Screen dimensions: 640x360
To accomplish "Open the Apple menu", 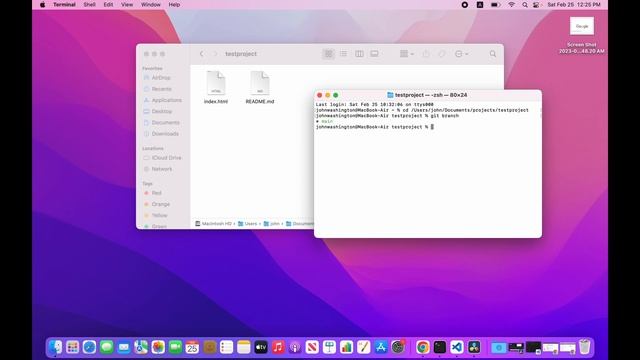I will [x=42, y=5].
